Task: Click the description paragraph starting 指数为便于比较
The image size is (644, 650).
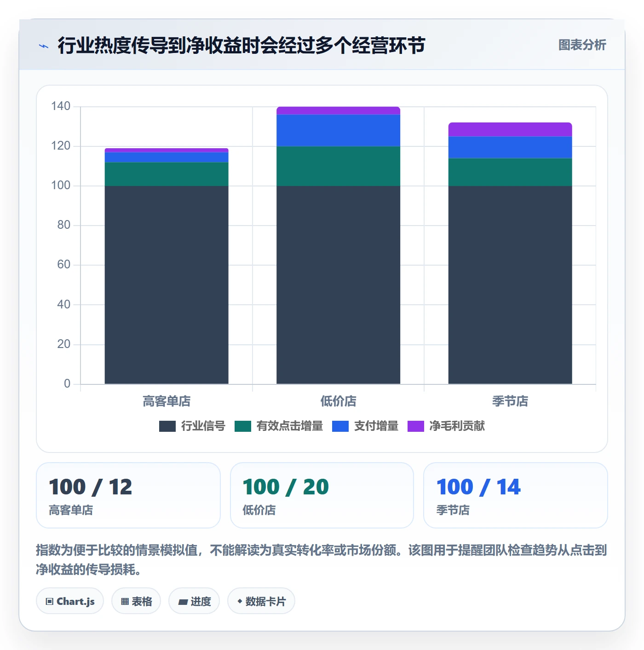Action: tap(322, 560)
